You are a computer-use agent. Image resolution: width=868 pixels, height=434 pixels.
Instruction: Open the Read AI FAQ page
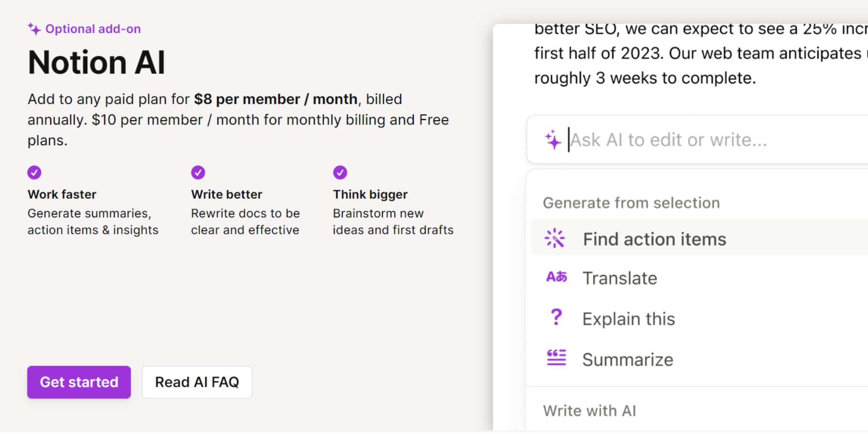[x=197, y=382]
